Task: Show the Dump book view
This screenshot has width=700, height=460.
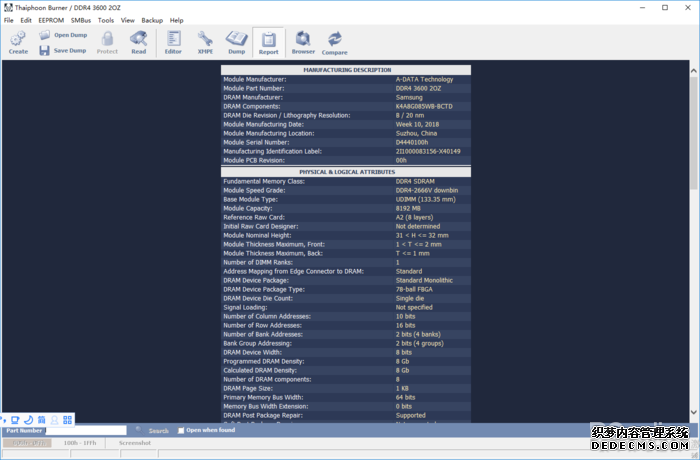Action: click(236, 42)
